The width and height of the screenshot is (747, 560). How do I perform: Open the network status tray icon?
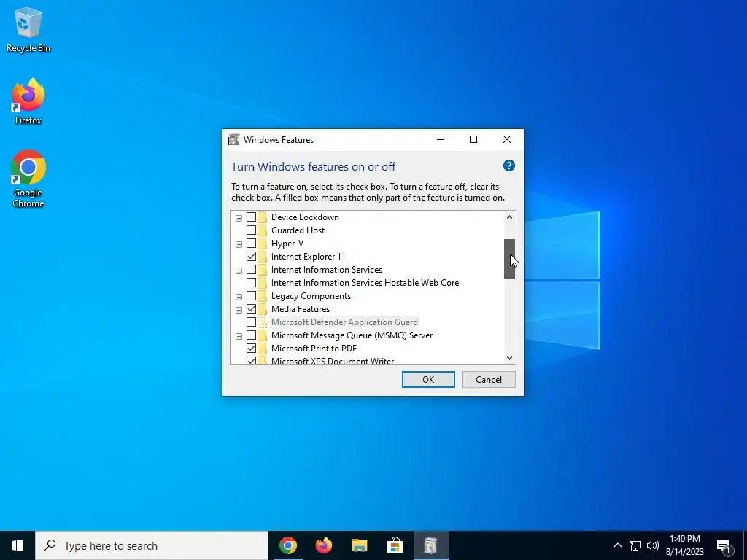coord(635,545)
